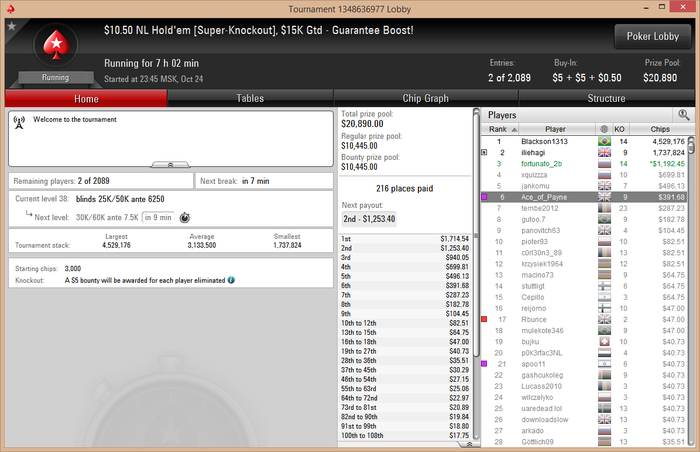The image size is (700, 452).
Task: Click the flag in downloadslow row
Action: [604, 419]
